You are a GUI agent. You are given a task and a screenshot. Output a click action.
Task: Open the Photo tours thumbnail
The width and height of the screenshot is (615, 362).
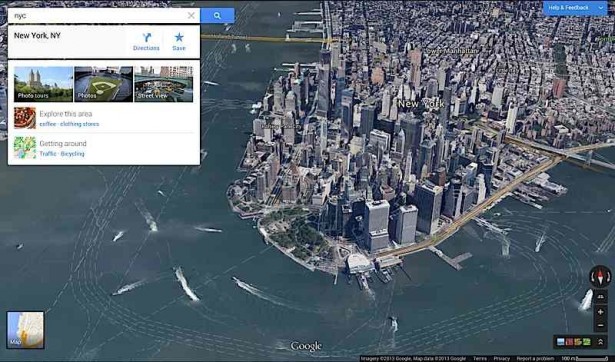(x=44, y=84)
